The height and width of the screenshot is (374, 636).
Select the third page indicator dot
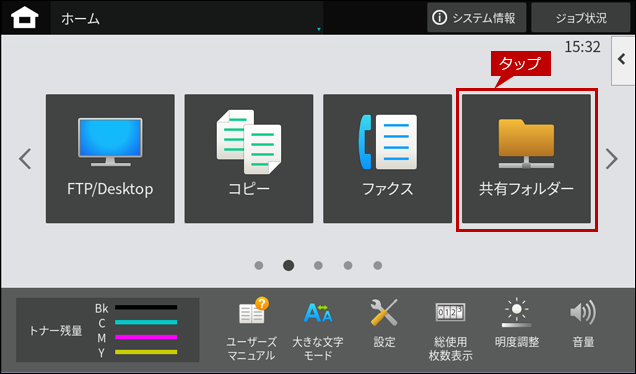point(318,265)
